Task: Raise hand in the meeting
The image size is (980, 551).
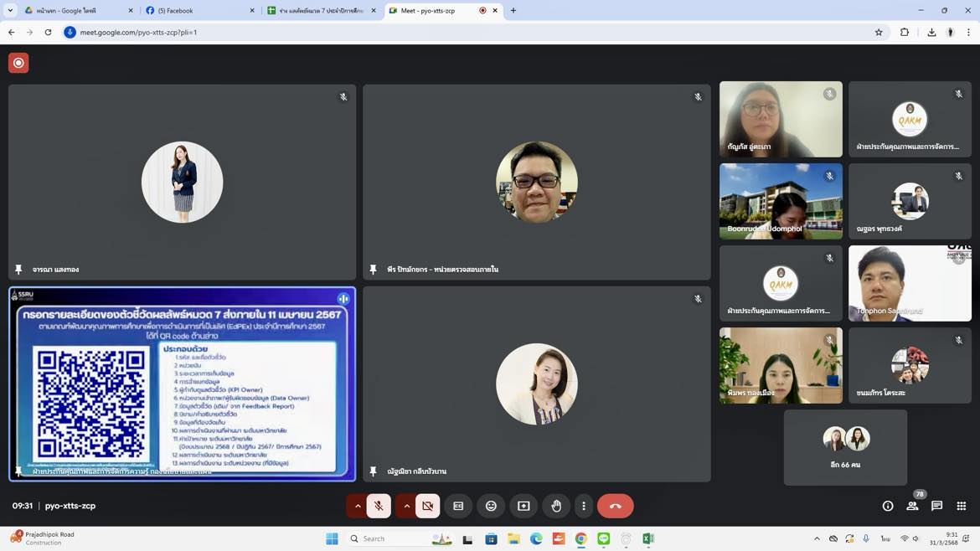Action: click(x=556, y=506)
